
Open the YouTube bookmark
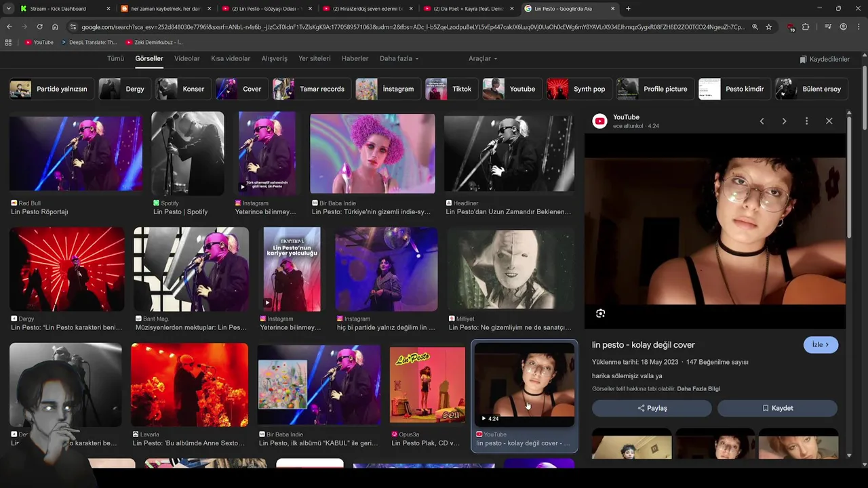tap(39, 42)
